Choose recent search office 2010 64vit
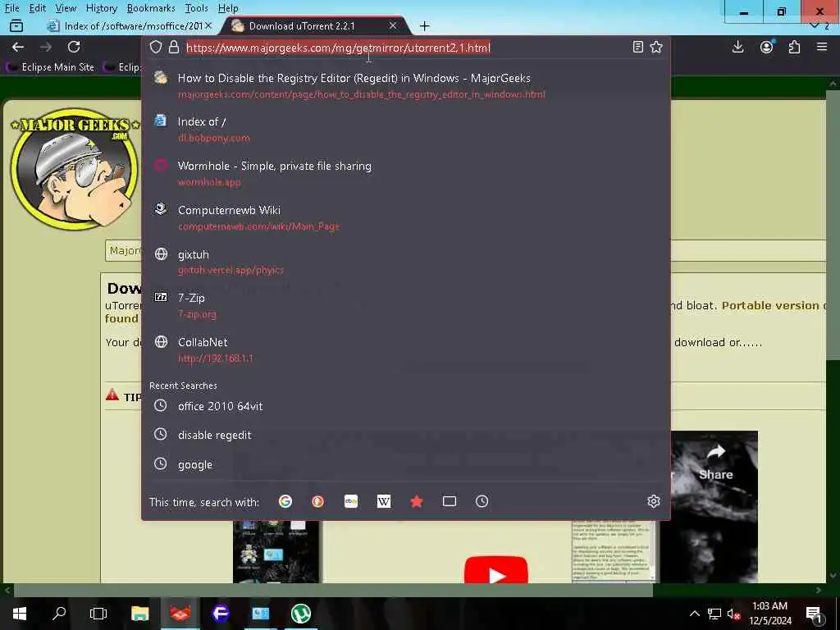Screen dimensions: 840x630 point(405,406)
